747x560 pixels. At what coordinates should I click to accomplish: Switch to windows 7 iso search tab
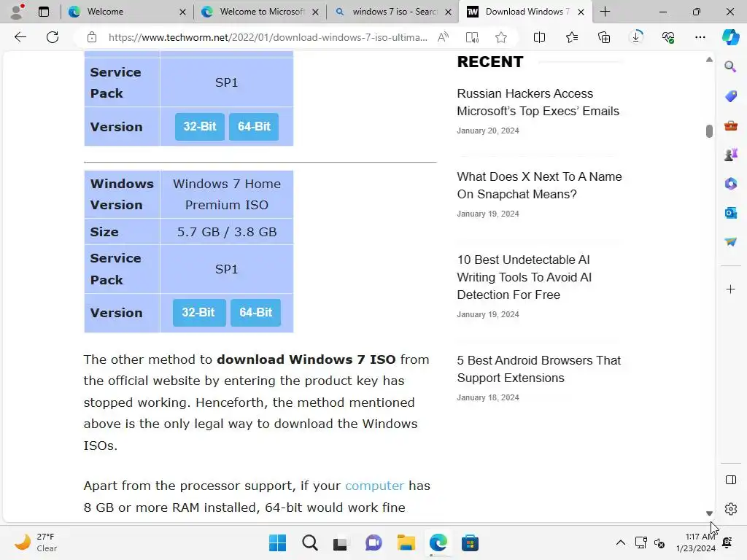click(x=392, y=12)
